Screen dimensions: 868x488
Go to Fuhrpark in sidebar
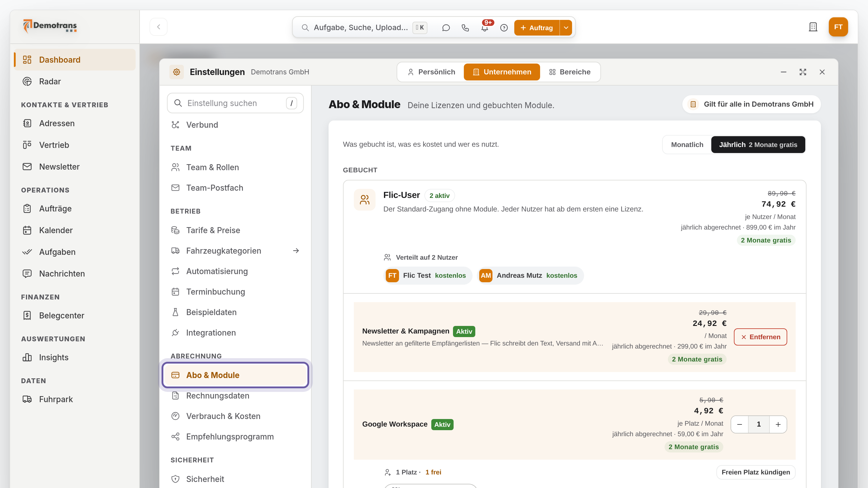[74, 399]
